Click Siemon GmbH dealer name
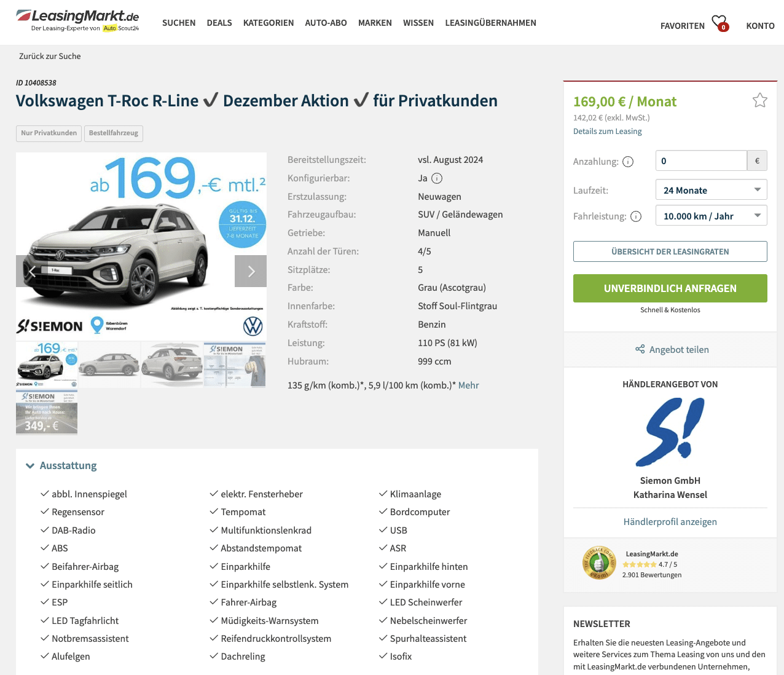This screenshot has height=675, width=784. click(x=670, y=480)
